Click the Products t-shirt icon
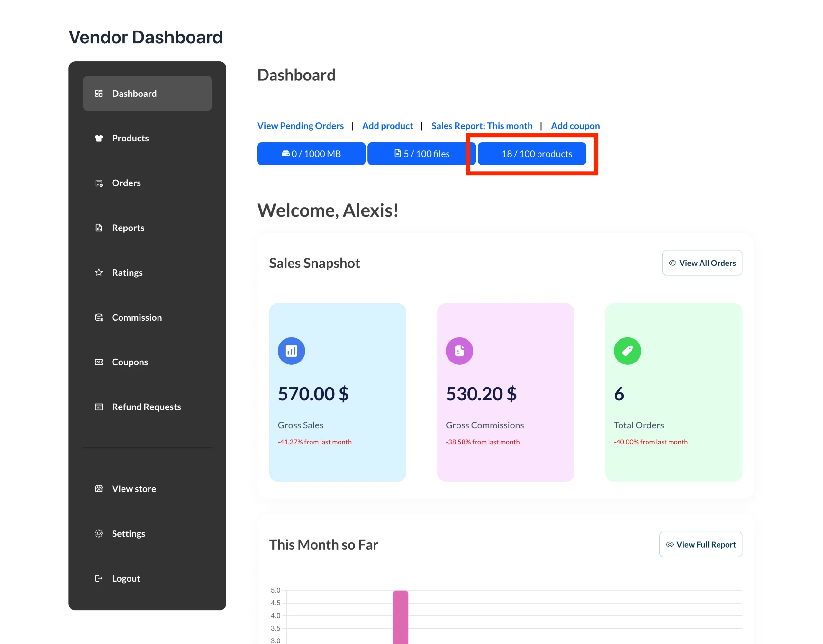Viewport: 823px width, 644px height. 99,138
